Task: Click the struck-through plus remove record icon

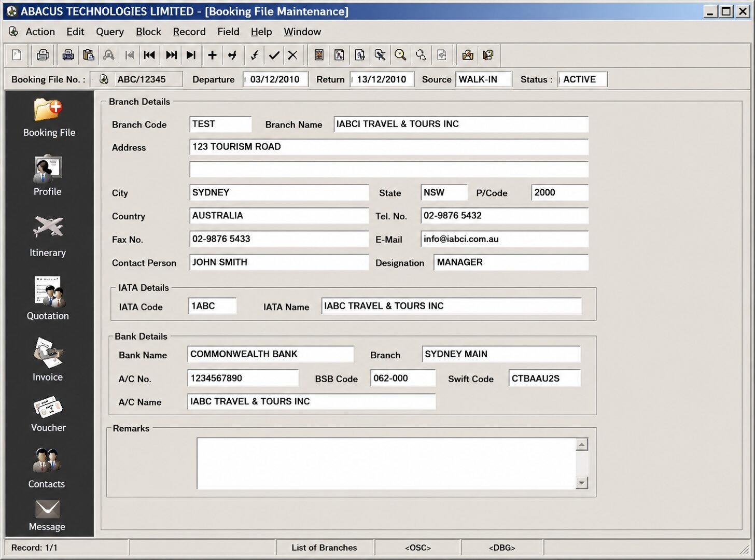Action: click(x=232, y=55)
